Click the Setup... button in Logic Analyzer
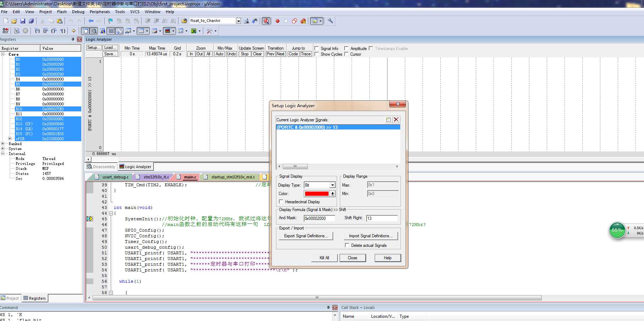 click(94, 48)
